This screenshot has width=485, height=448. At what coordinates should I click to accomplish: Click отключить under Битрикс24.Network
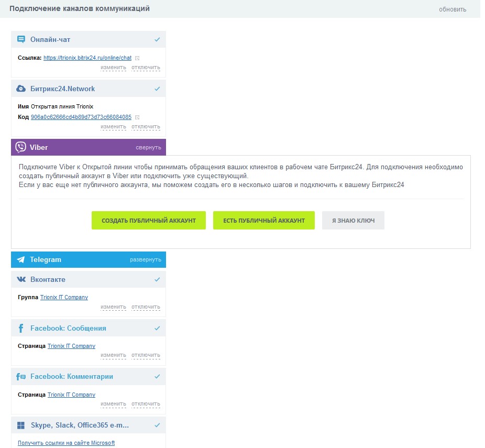146,127
